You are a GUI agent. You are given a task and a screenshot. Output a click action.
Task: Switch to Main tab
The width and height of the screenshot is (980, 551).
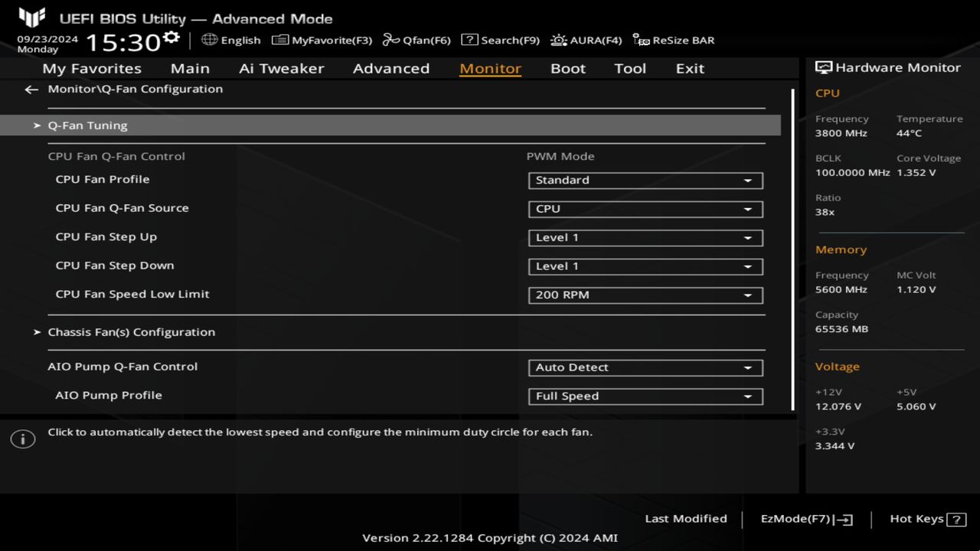[190, 68]
